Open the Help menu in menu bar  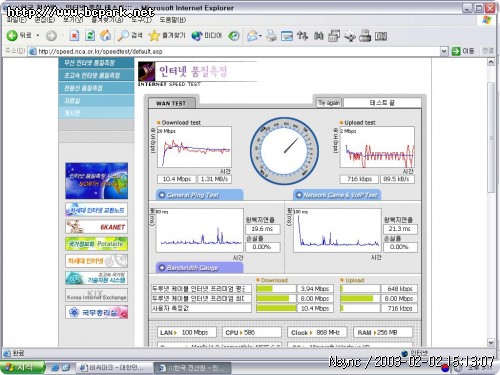(x=172, y=20)
